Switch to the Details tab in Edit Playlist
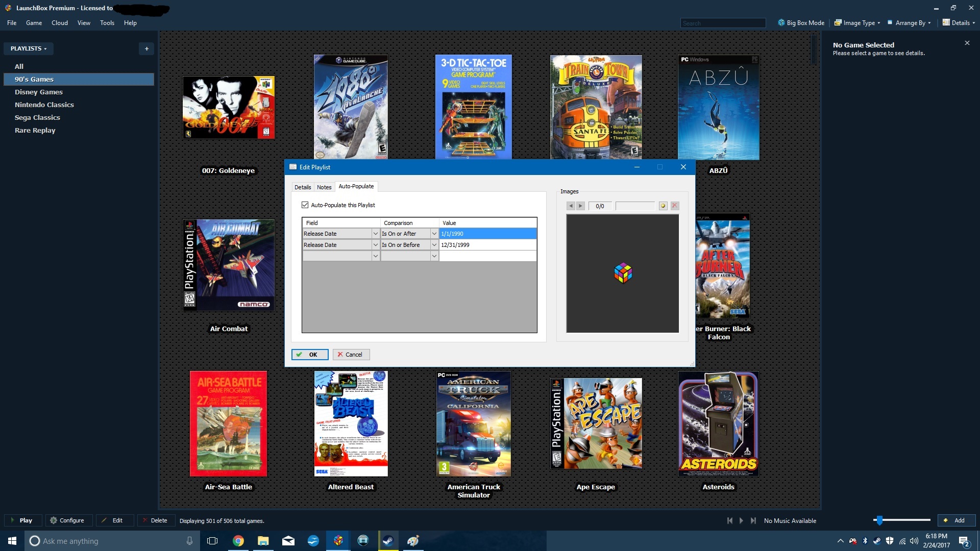Image resolution: width=980 pixels, height=551 pixels. (303, 187)
